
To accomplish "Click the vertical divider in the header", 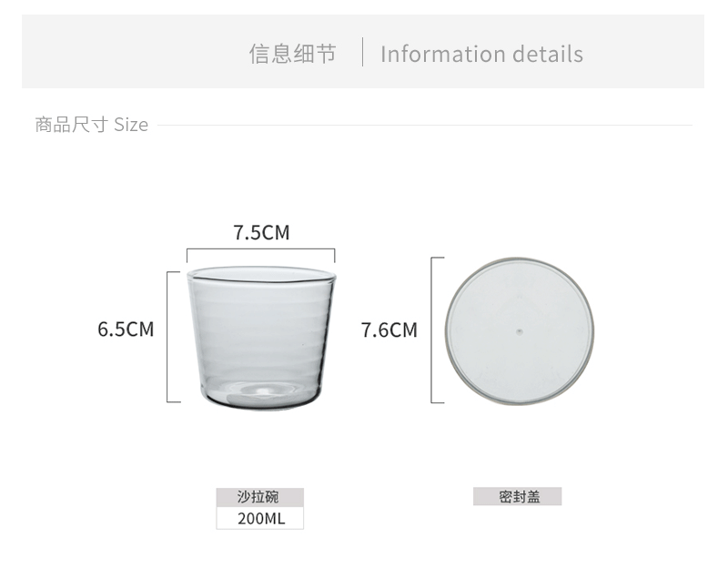I will (362, 53).
